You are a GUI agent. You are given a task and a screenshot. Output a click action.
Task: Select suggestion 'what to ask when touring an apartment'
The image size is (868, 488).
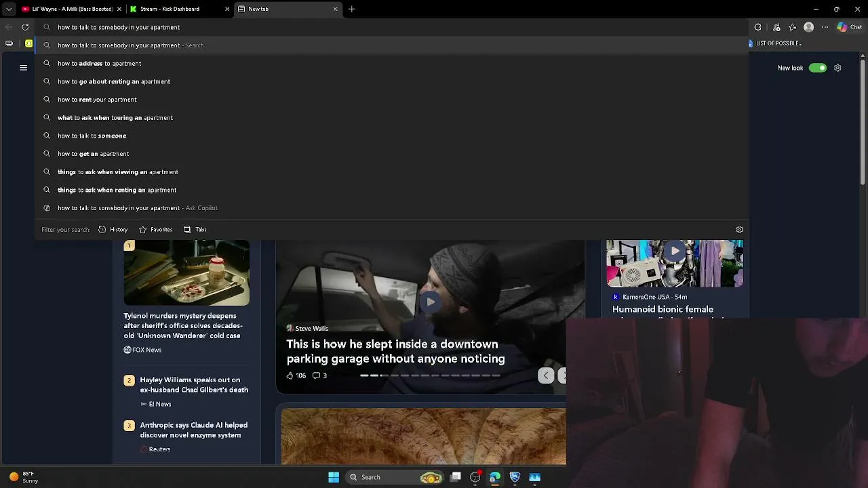(x=392, y=117)
